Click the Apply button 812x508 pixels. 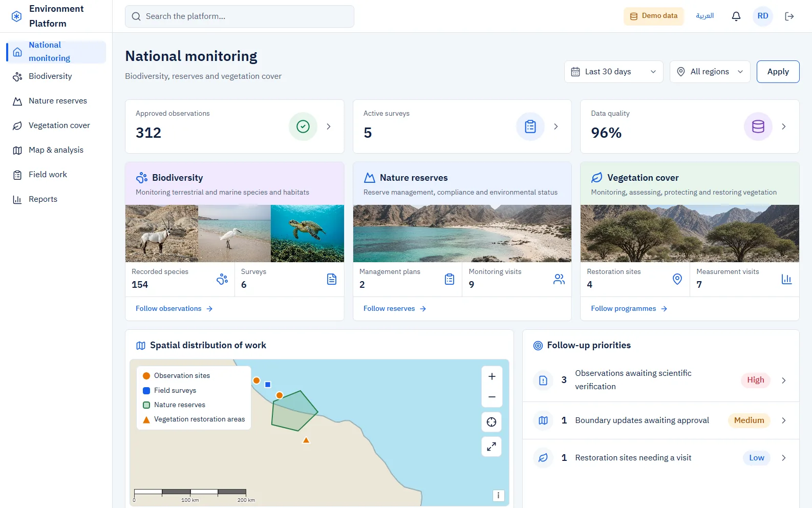(778, 72)
